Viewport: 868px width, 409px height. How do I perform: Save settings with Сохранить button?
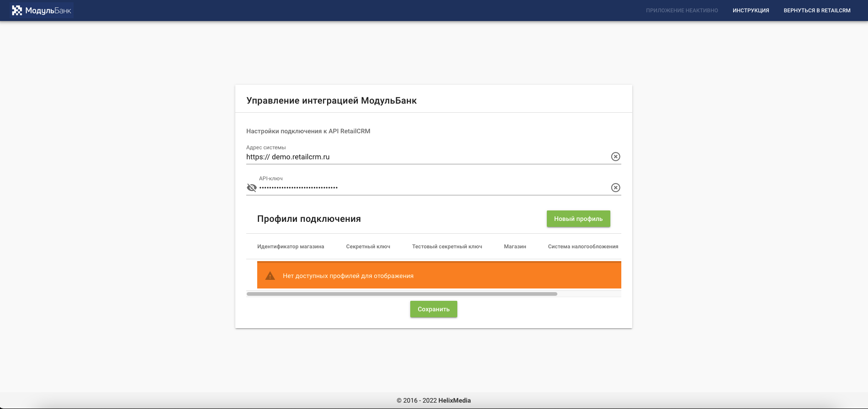pyautogui.click(x=434, y=309)
